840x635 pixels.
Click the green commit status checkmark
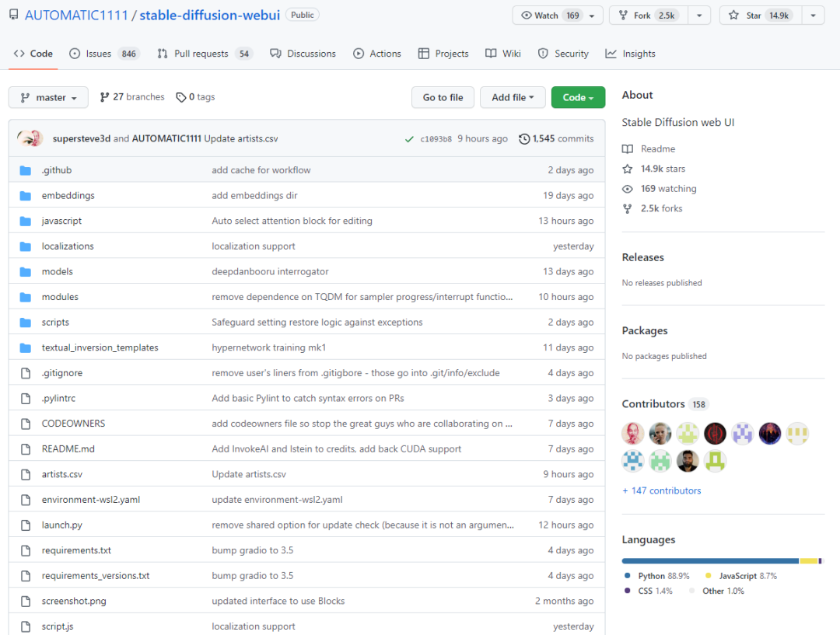[409, 139]
